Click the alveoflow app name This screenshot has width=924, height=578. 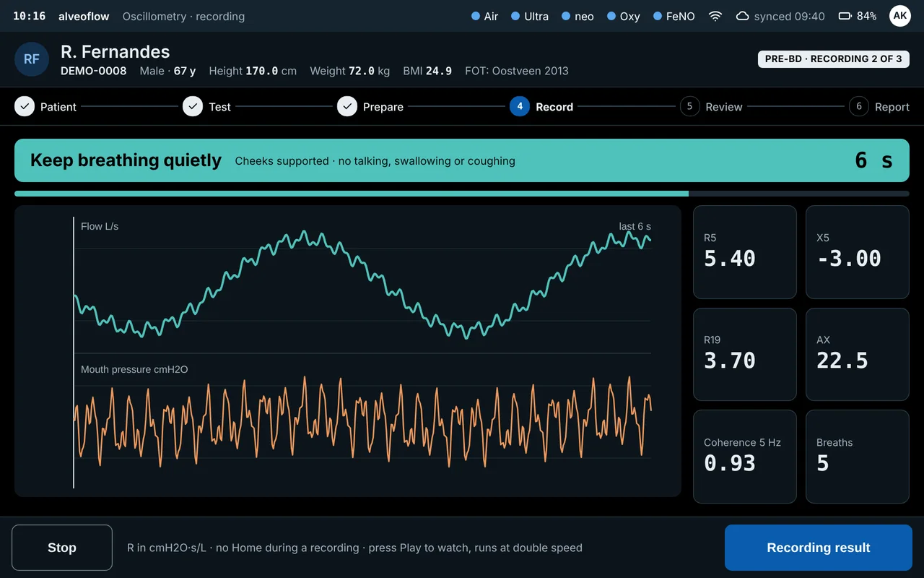pos(84,16)
